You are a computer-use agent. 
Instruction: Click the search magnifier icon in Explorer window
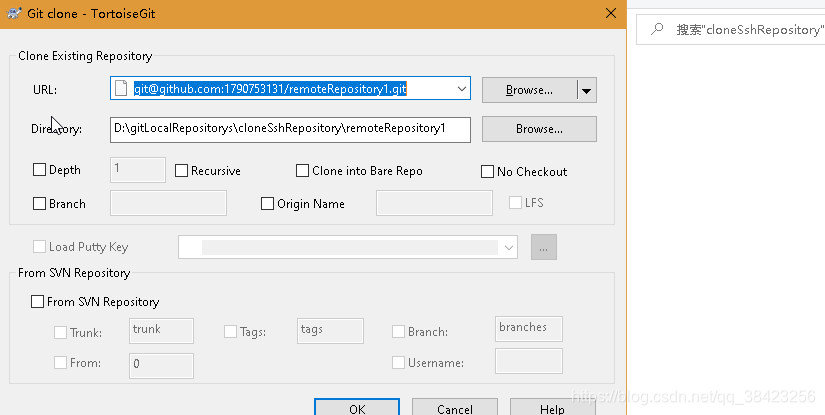coord(657,29)
